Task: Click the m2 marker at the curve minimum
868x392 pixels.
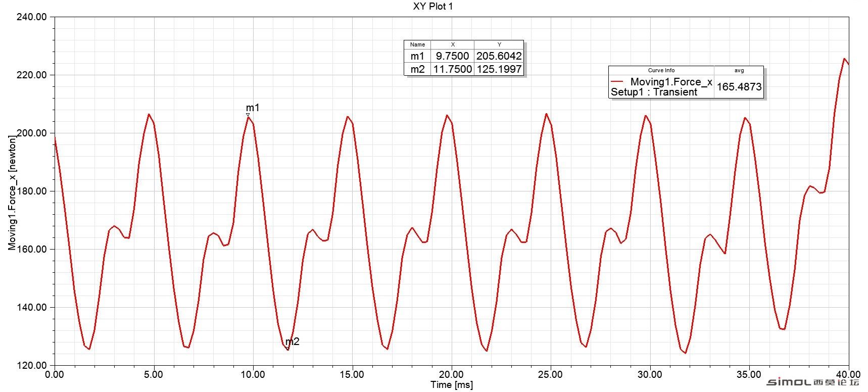Action: (x=288, y=348)
